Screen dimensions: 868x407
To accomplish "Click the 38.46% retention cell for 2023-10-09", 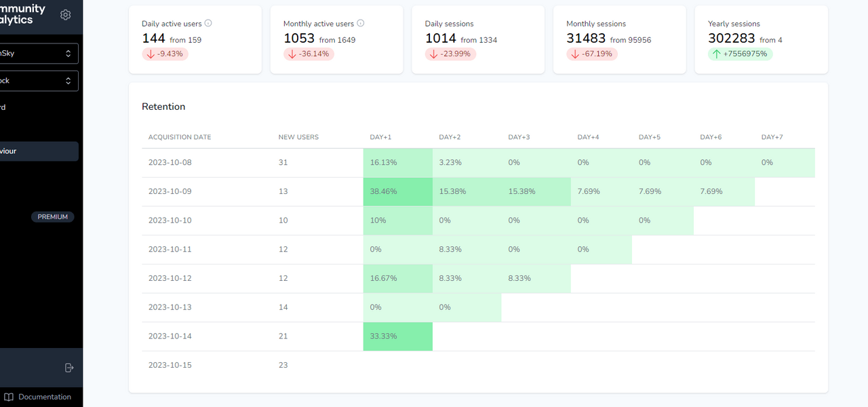I will click(x=397, y=191).
